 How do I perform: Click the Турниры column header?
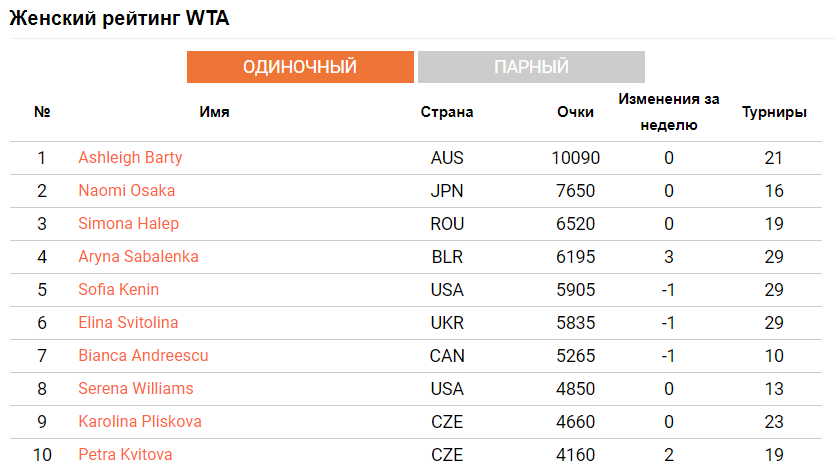click(774, 112)
